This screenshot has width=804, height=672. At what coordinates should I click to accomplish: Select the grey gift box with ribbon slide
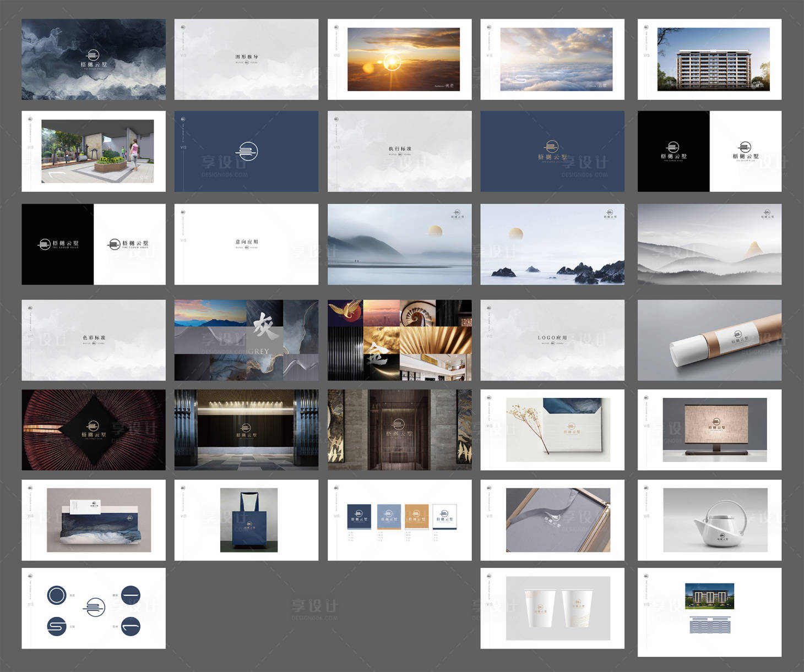[x=552, y=520]
